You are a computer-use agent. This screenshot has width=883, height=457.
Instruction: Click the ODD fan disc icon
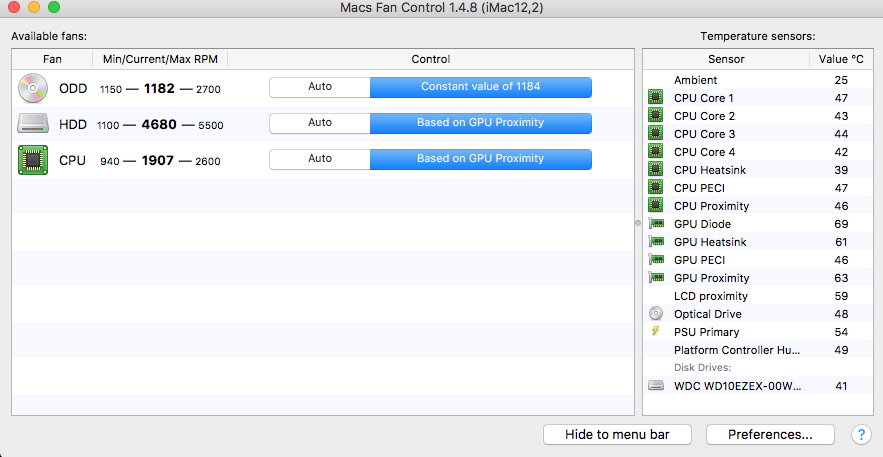click(x=33, y=88)
